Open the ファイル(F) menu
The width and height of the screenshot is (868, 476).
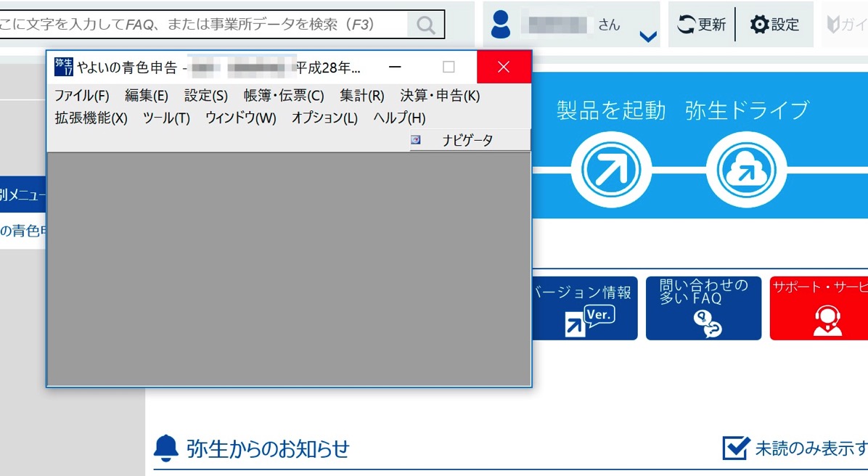pos(82,96)
